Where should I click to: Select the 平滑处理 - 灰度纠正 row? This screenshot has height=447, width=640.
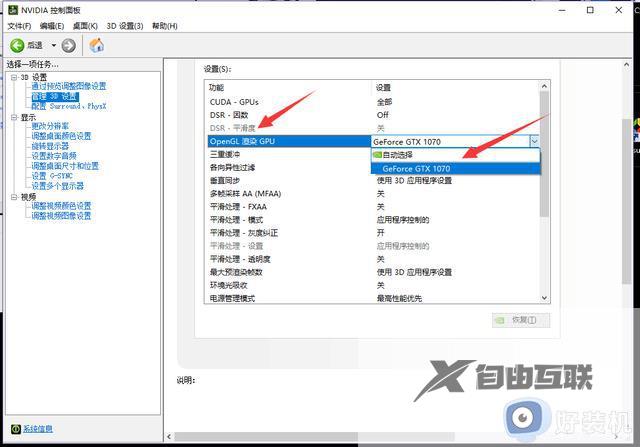373,233
